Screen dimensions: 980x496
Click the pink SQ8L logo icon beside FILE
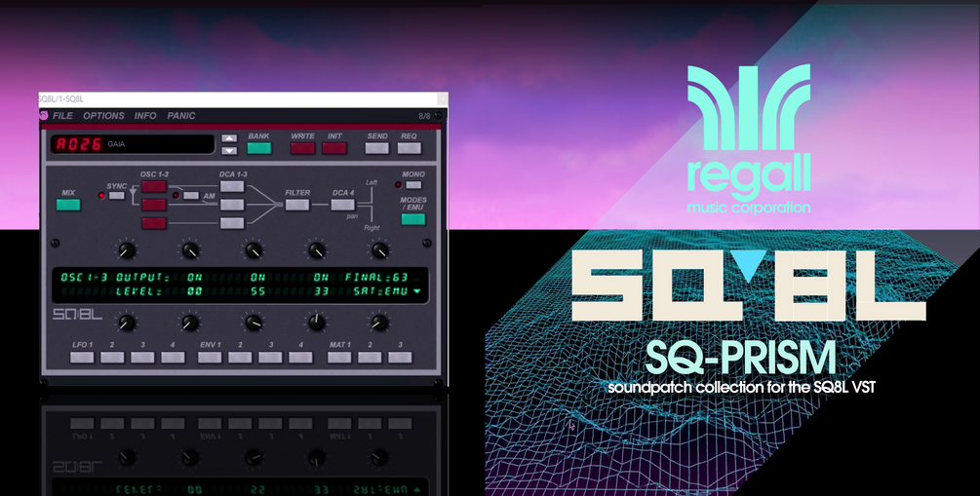(x=44, y=116)
